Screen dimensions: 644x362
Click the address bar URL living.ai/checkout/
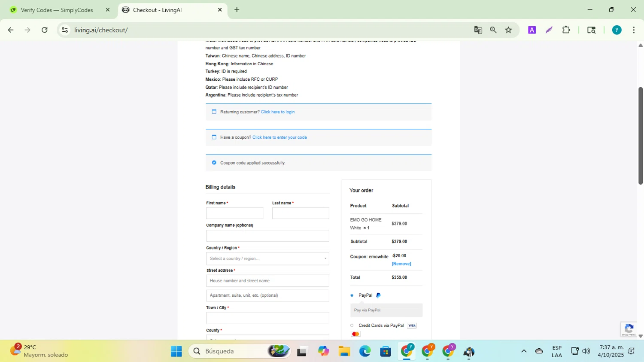[101, 30]
